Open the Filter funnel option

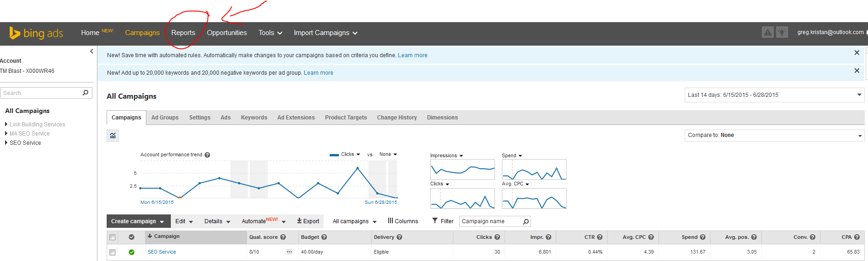tap(443, 221)
